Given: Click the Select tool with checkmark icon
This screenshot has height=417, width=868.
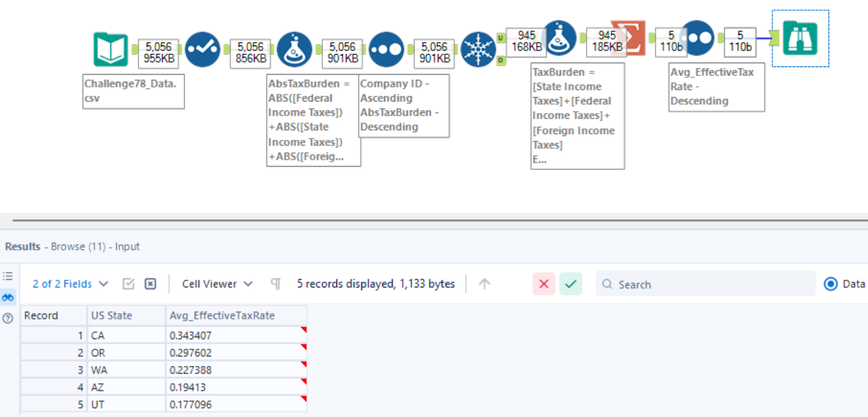Looking at the screenshot, I should pyautogui.click(x=202, y=50).
